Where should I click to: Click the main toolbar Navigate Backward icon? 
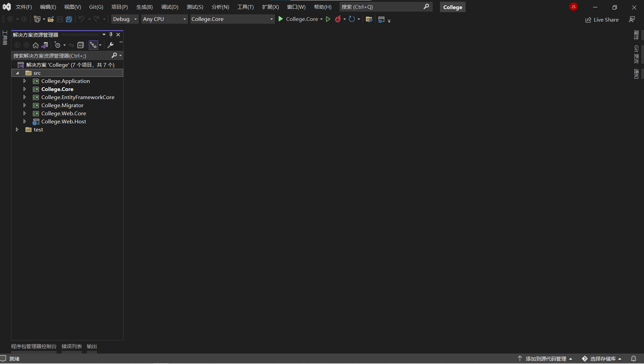point(10,19)
